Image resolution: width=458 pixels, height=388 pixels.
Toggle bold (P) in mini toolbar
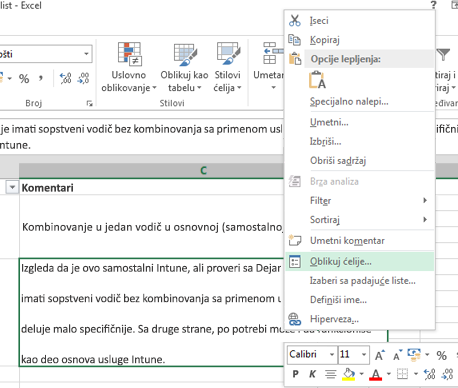click(x=295, y=374)
